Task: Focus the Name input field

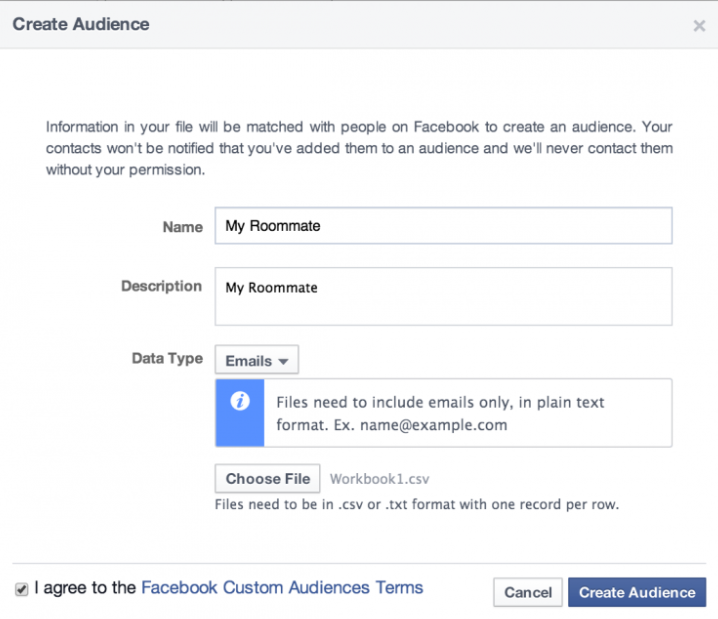Action: point(443,226)
